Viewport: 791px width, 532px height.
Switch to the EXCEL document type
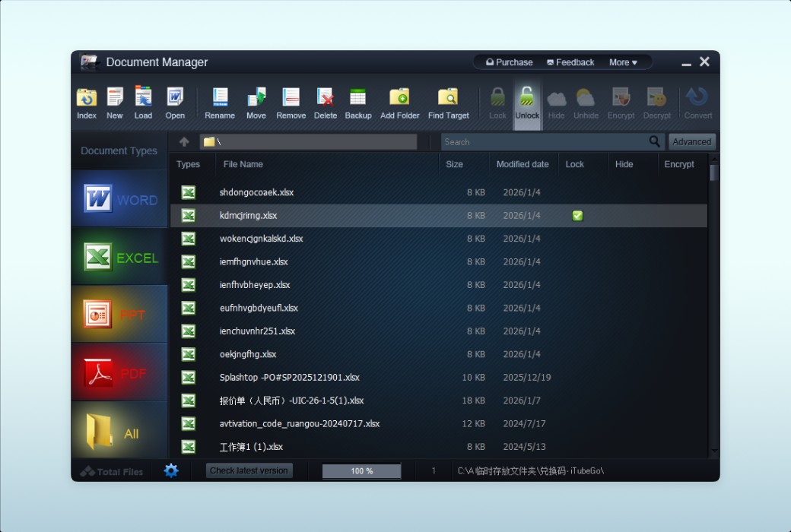119,258
